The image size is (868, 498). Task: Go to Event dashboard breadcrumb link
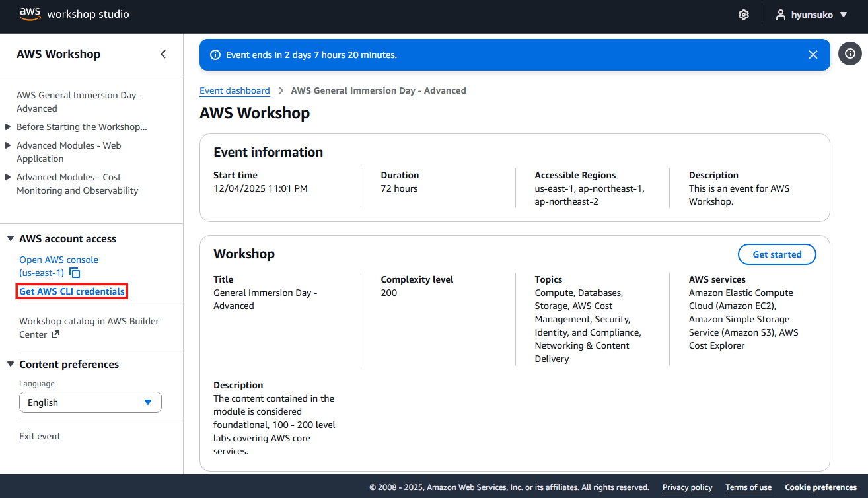click(235, 90)
